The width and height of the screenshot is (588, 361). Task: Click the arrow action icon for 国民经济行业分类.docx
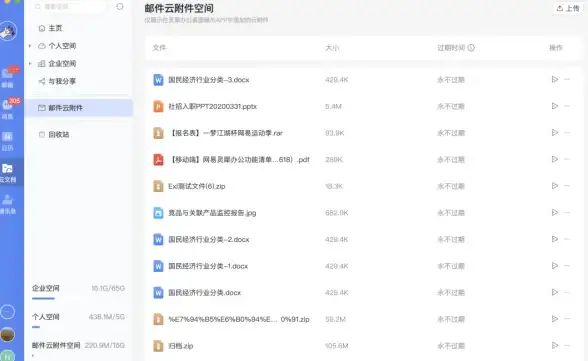click(555, 292)
